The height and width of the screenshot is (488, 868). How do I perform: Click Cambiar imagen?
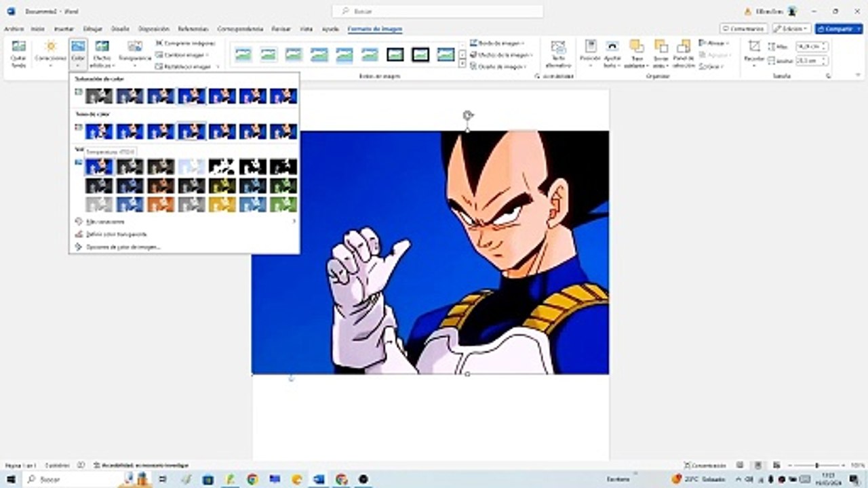point(182,55)
